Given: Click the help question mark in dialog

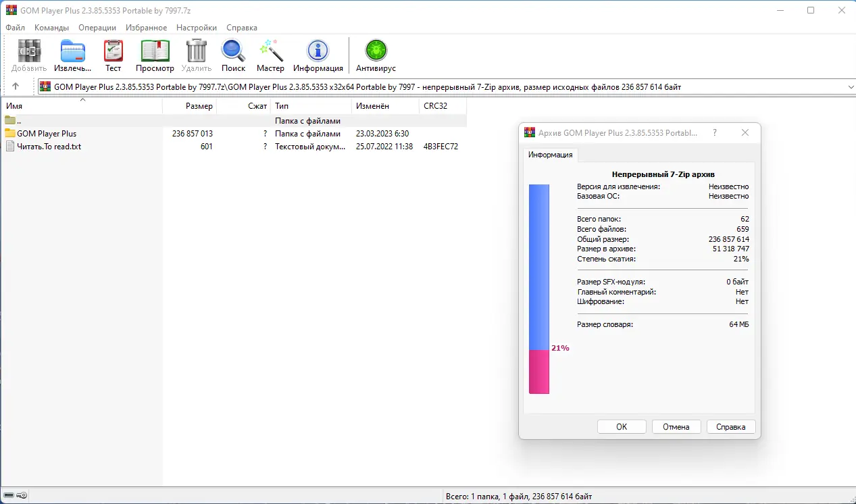Looking at the screenshot, I should (715, 133).
